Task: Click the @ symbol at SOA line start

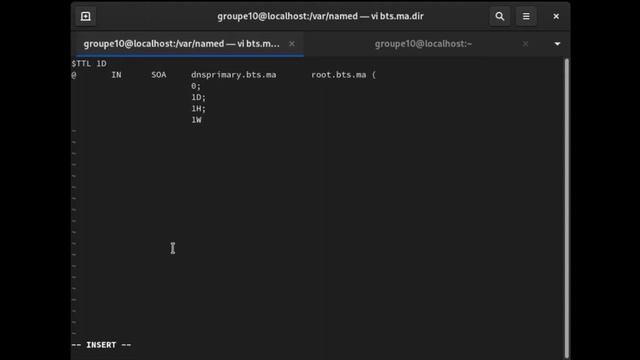Action: (73, 75)
